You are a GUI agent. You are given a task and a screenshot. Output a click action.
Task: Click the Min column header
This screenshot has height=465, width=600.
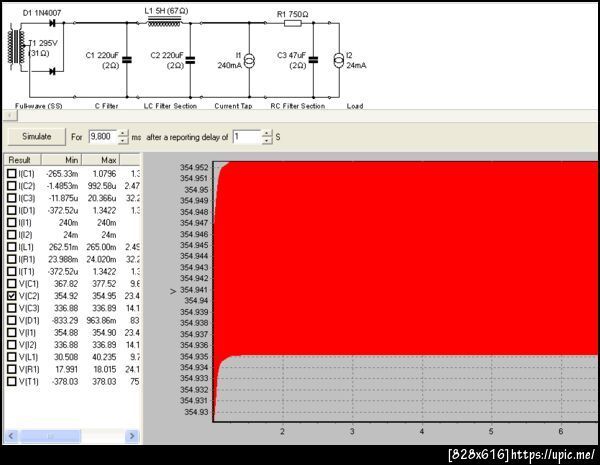click(62, 160)
